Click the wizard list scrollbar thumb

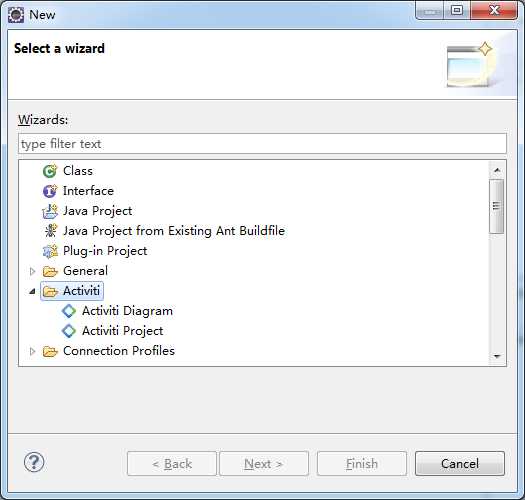pos(497,206)
